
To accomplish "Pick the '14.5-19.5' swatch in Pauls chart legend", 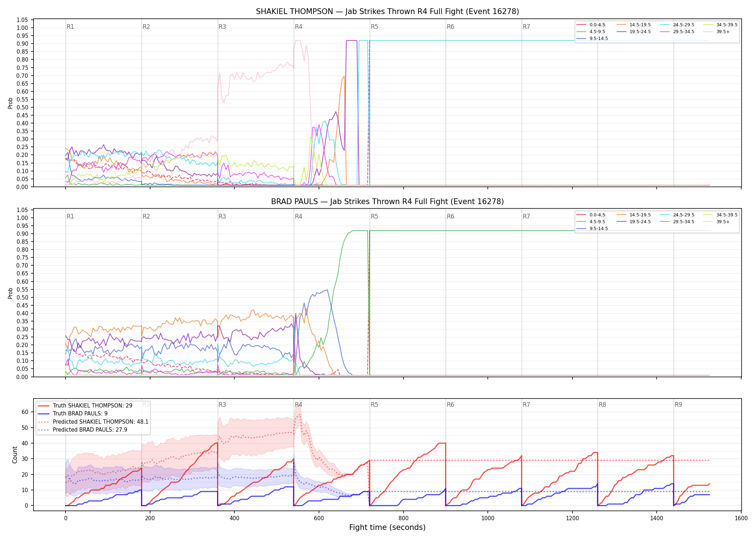I will coord(622,215).
